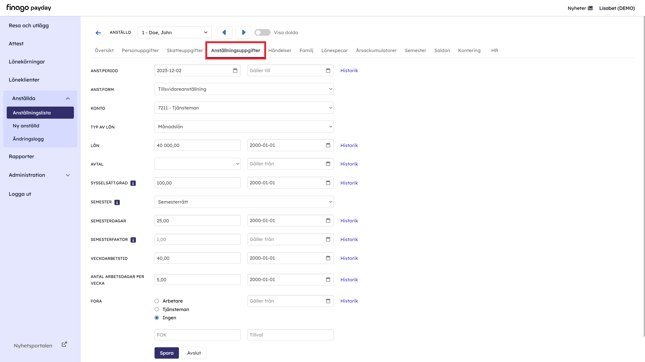Open the Konto dropdown
645x362 pixels.
pos(244,108)
